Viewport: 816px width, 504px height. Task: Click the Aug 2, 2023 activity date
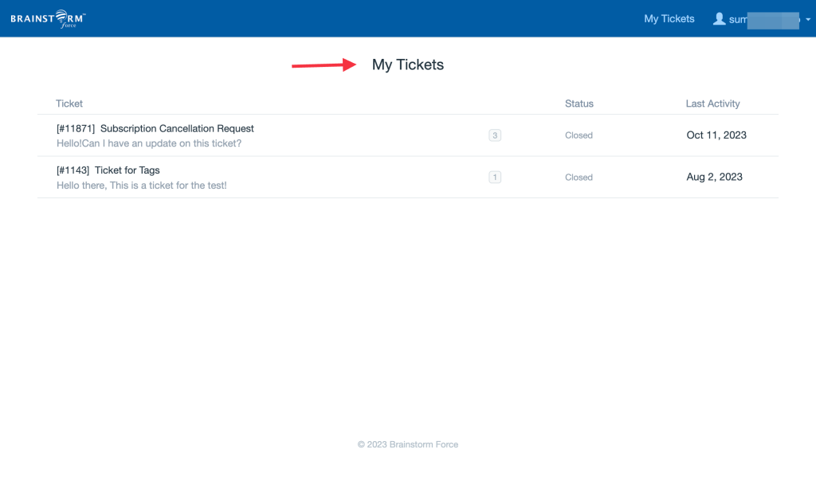[x=714, y=177]
